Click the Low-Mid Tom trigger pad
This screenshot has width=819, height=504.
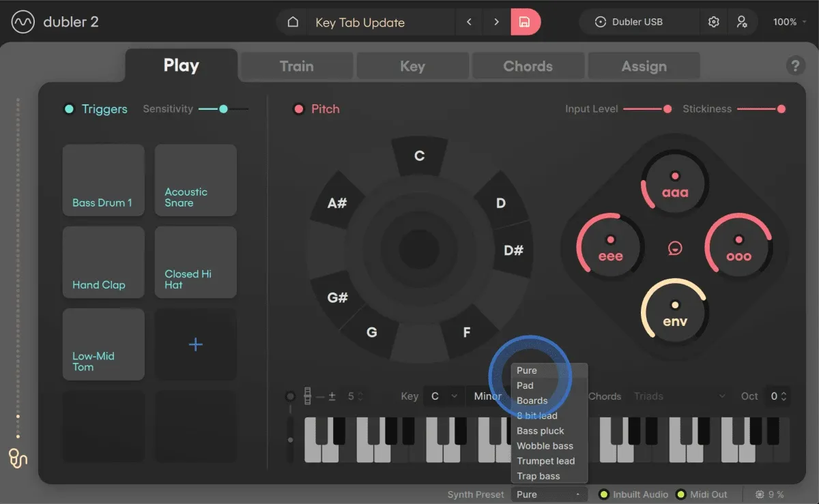[x=104, y=344]
